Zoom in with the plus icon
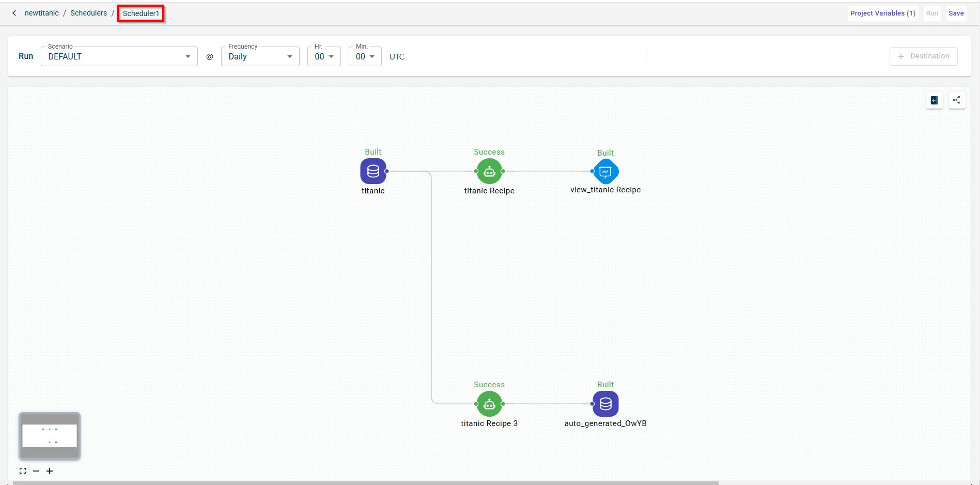Image resolution: width=980 pixels, height=485 pixels. click(x=50, y=471)
